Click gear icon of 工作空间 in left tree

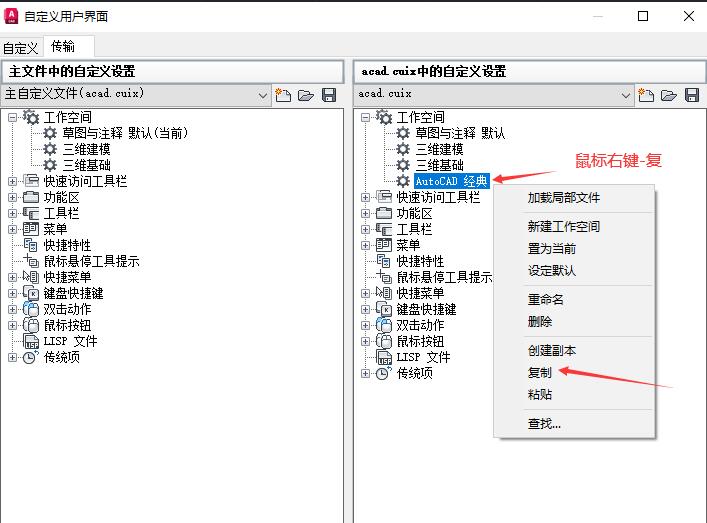coord(31,117)
